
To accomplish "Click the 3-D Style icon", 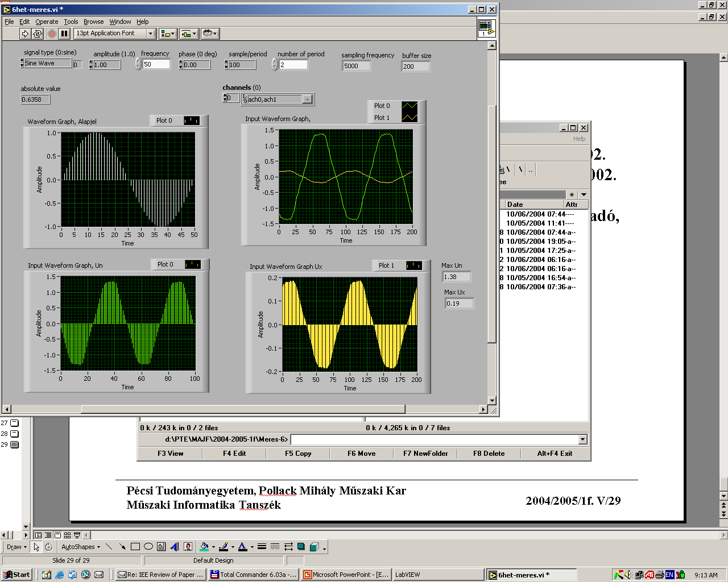I will 315,547.
